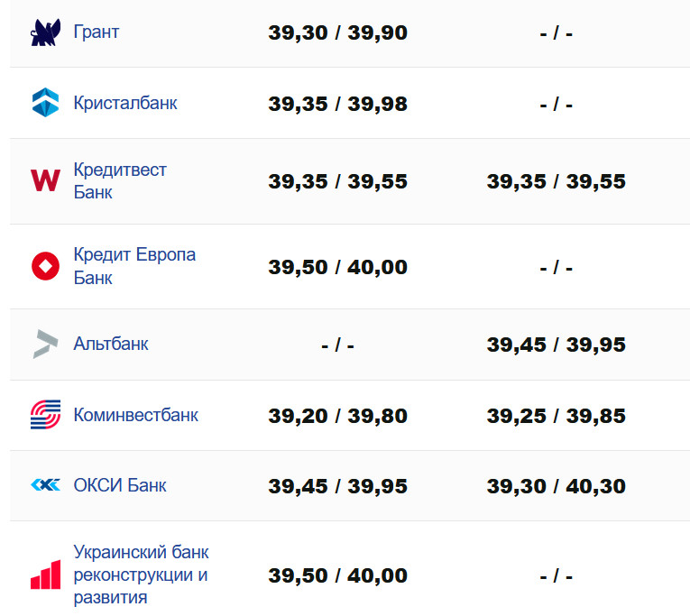Visit the Коминвестбанк link
690x616 pixels.
[135, 415]
